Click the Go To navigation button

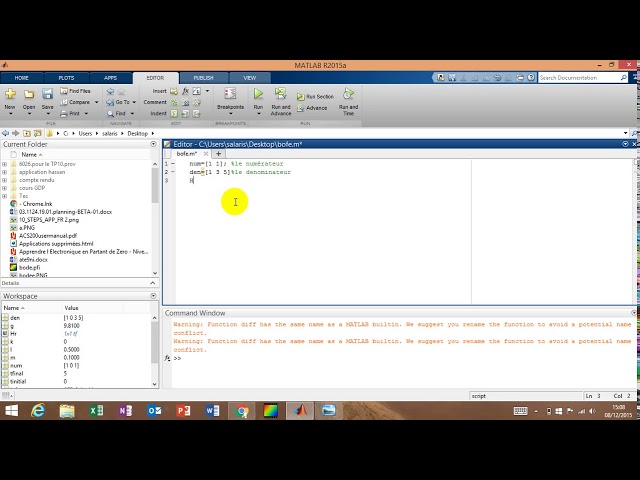[x=118, y=102]
